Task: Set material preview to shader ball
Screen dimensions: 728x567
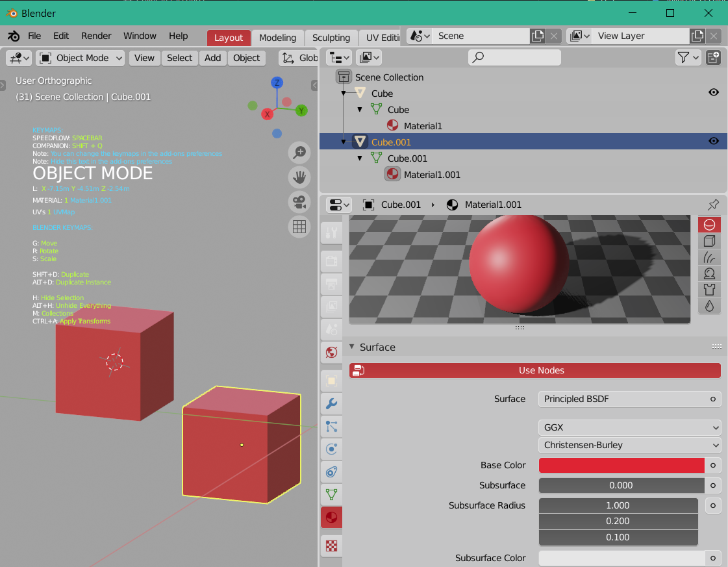Action: tap(709, 273)
